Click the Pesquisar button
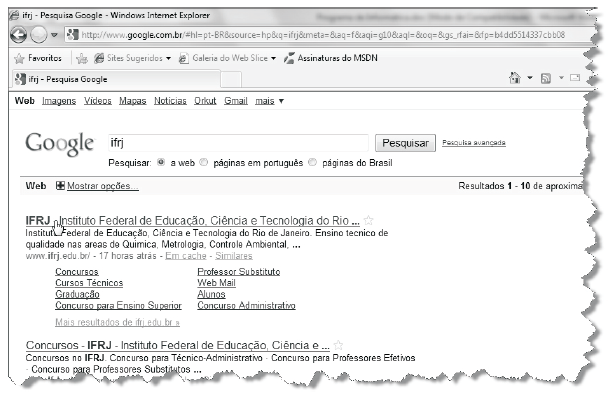 [405, 143]
